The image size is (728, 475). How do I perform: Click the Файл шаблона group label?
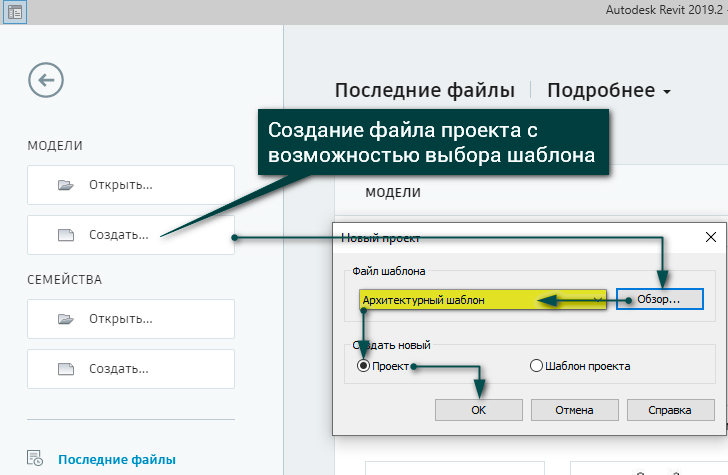pyautogui.click(x=389, y=271)
